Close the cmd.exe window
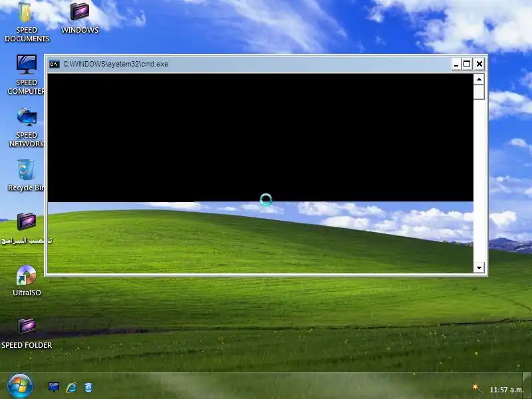532x399 pixels. point(479,64)
